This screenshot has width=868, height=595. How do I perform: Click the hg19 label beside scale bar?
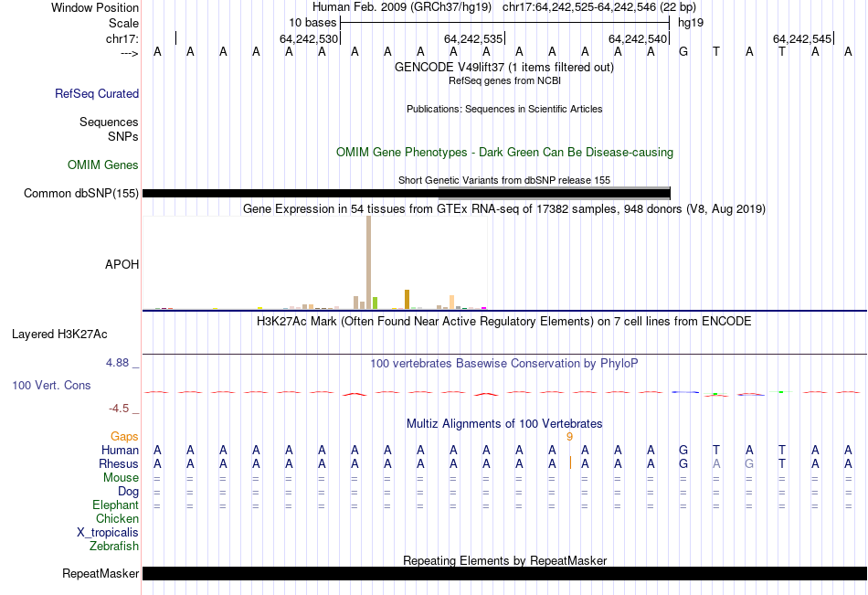[x=691, y=23]
